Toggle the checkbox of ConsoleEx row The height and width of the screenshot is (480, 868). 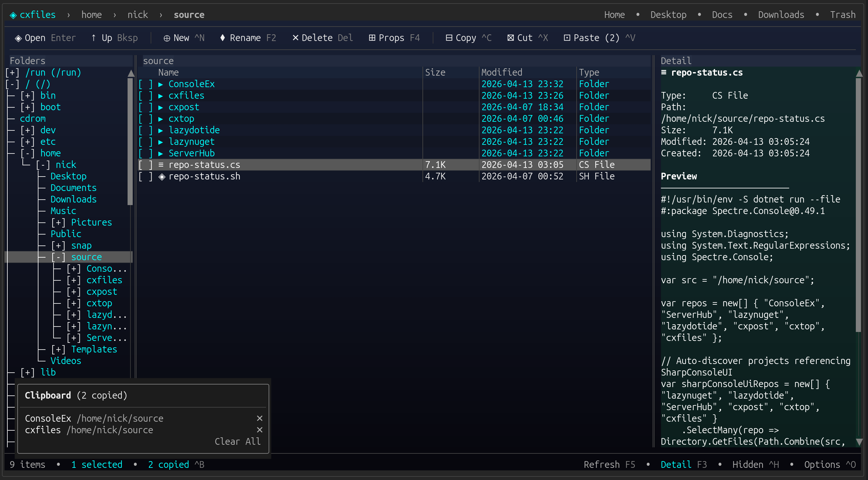(x=146, y=84)
